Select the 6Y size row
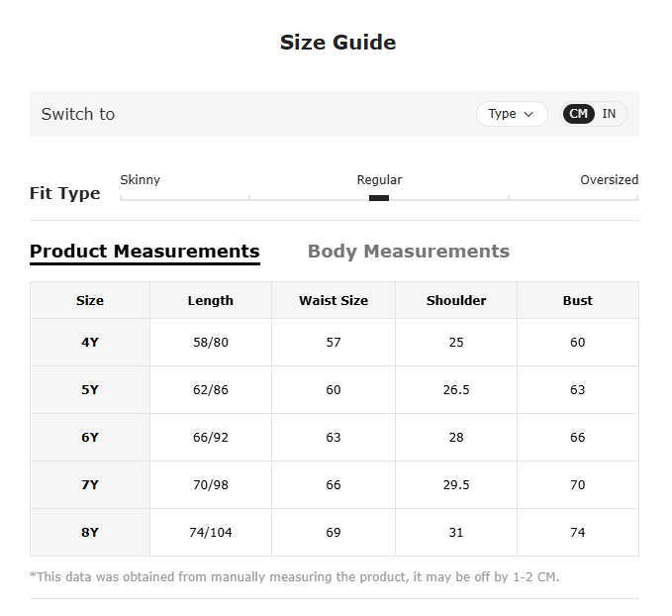 [x=335, y=438]
